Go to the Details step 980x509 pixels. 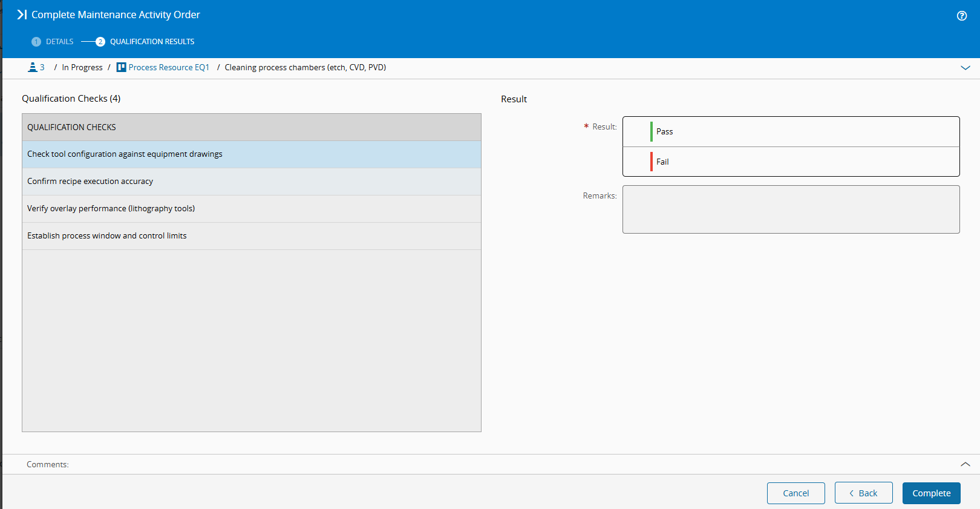coord(59,42)
